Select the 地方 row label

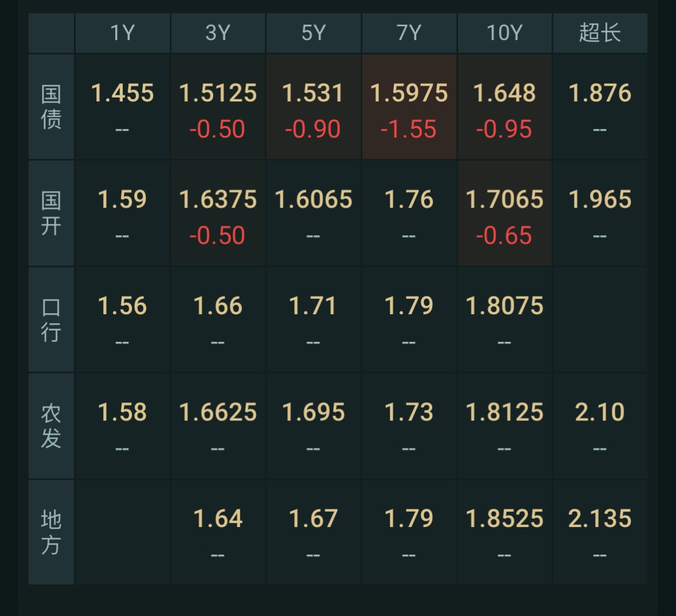[51, 532]
